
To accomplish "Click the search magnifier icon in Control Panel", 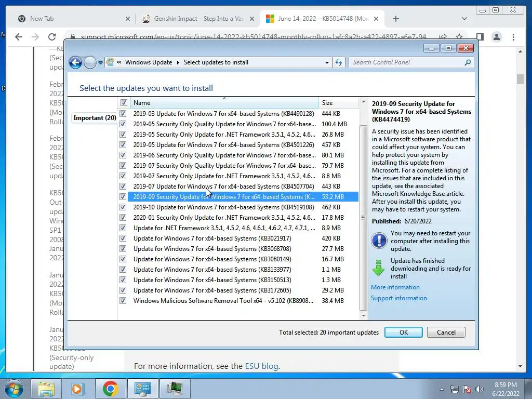I will coord(468,62).
